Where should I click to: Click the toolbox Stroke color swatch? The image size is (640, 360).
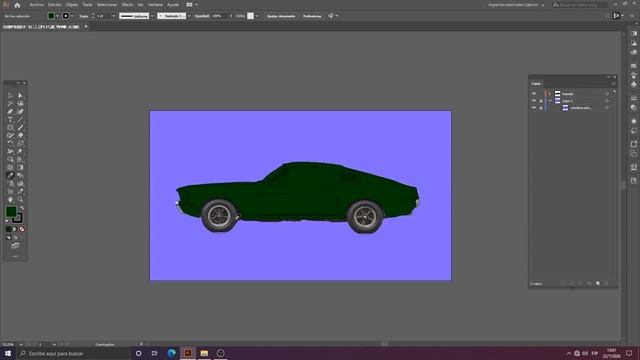tap(17, 218)
